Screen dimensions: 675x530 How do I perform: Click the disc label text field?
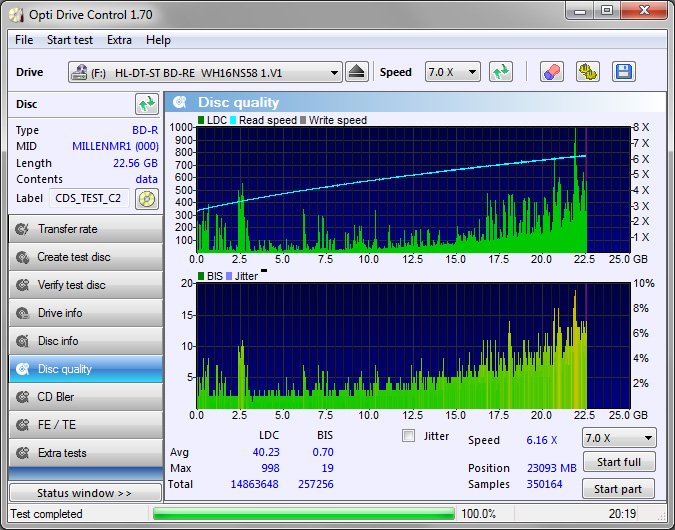click(89, 198)
